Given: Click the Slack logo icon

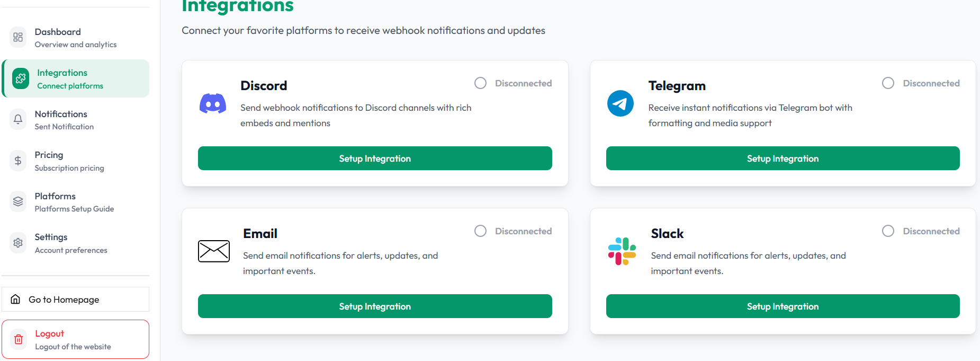Looking at the screenshot, I should coord(622,251).
